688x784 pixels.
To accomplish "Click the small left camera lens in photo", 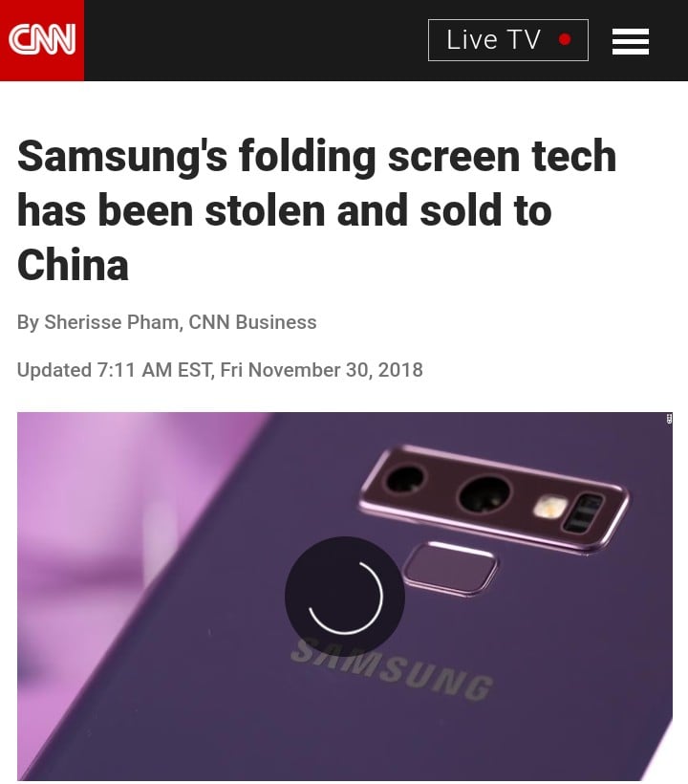I will pos(406,478).
